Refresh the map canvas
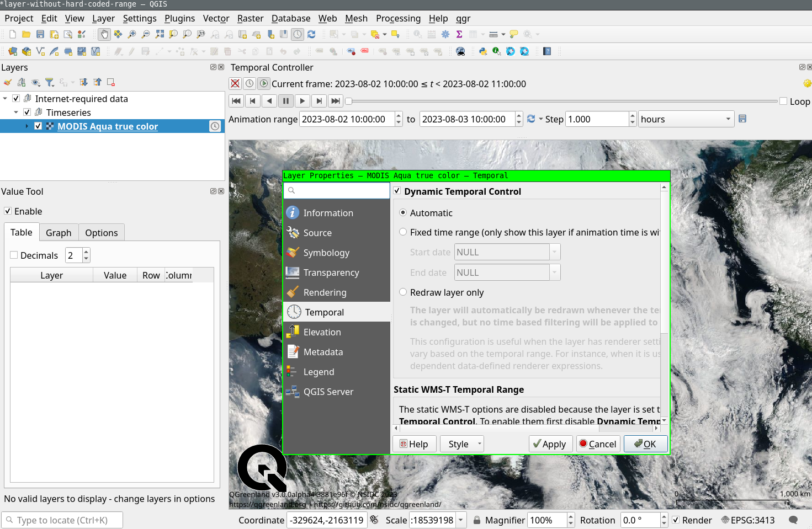 [x=311, y=34]
